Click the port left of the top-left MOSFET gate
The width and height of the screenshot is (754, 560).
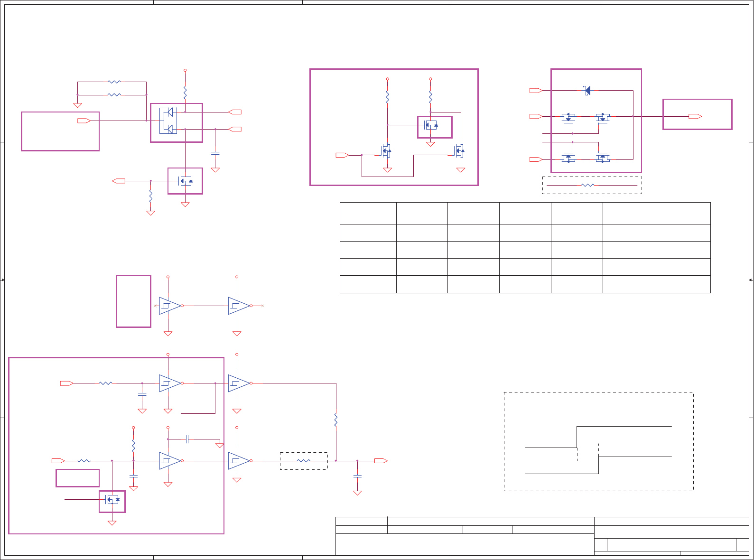[x=119, y=181]
